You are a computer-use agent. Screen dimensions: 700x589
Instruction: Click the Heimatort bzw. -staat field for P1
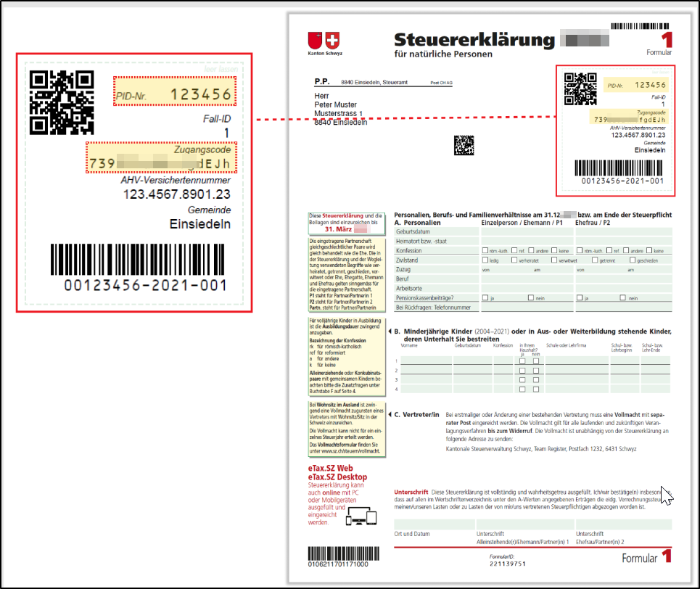(x=527, y=241)
